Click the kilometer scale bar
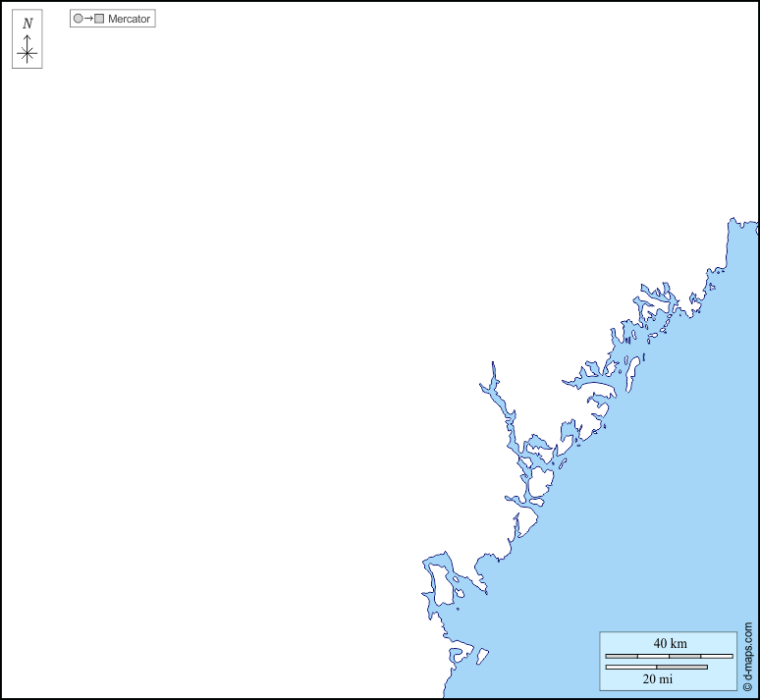This screenshot has height=700, width=760. coord(669,656)
